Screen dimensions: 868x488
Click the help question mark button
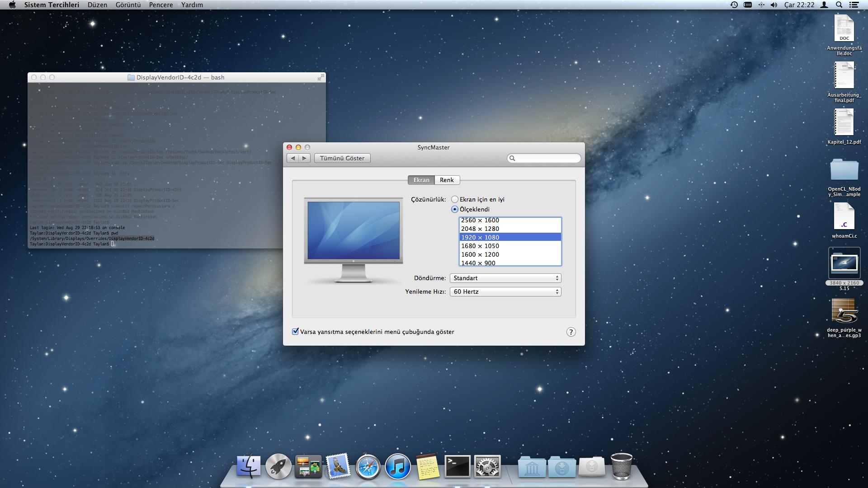[571, 332]
